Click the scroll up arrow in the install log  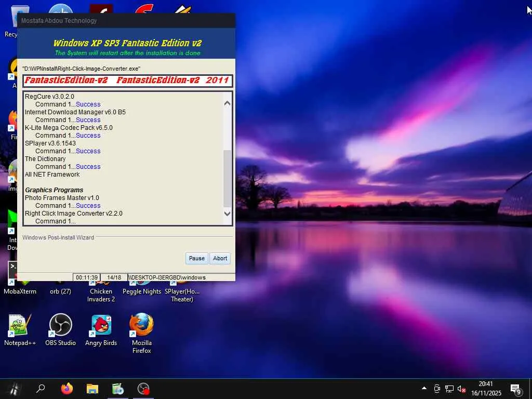tap(228, 103)
